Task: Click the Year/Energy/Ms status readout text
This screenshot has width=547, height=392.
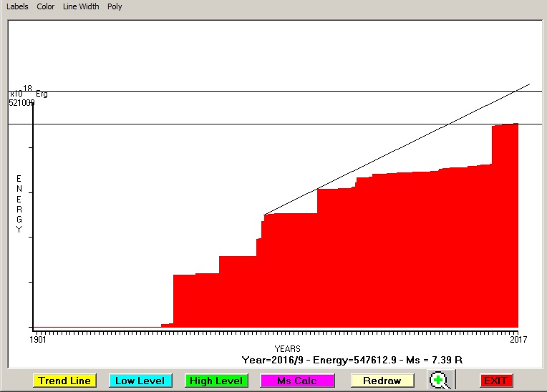Action: (357, 360)
